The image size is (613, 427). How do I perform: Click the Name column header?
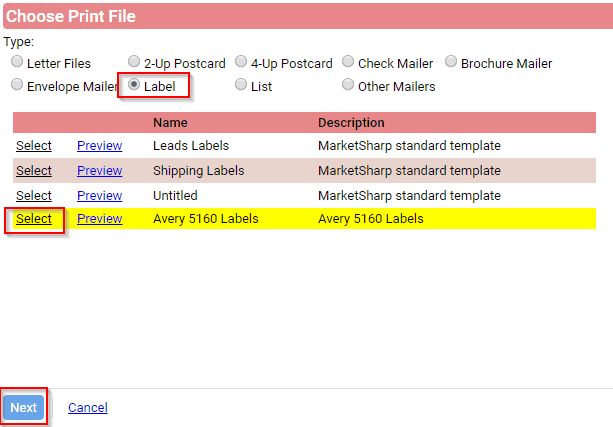170,123
